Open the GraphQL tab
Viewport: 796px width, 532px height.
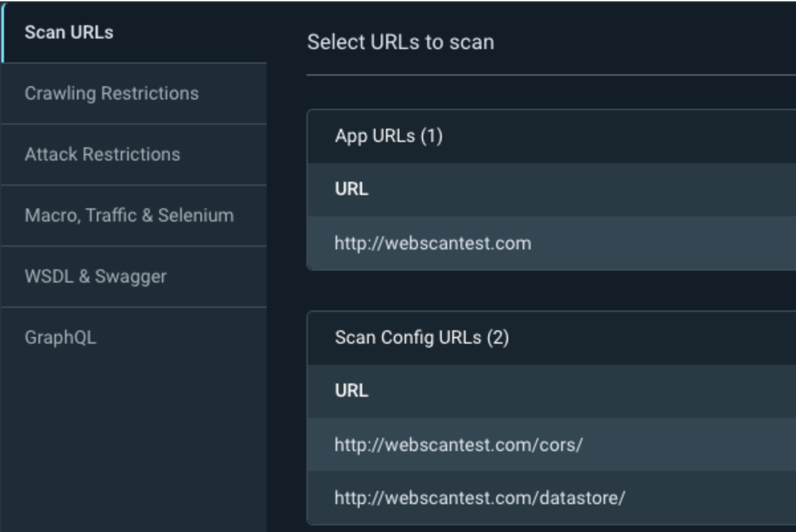click(60, 338)
